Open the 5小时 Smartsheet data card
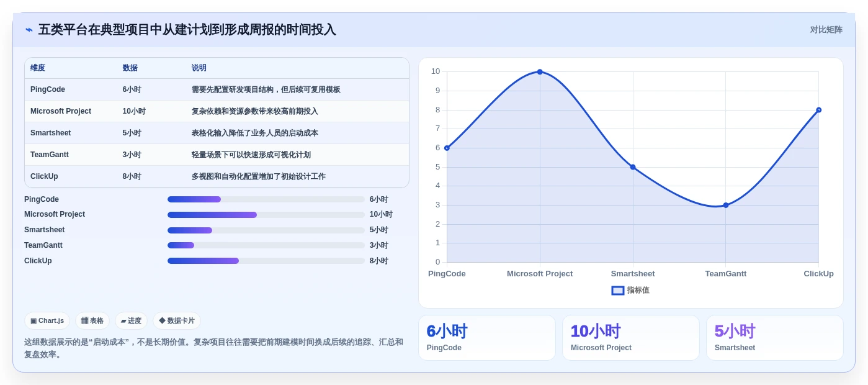 pyautogui.click(x=775, y=338)
